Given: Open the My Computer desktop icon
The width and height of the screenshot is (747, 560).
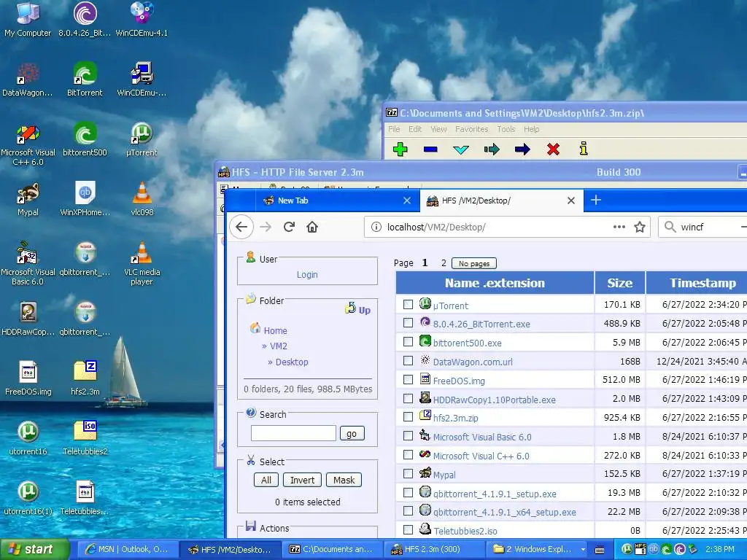Looking at the screenshot, I should tap(28, 19).
